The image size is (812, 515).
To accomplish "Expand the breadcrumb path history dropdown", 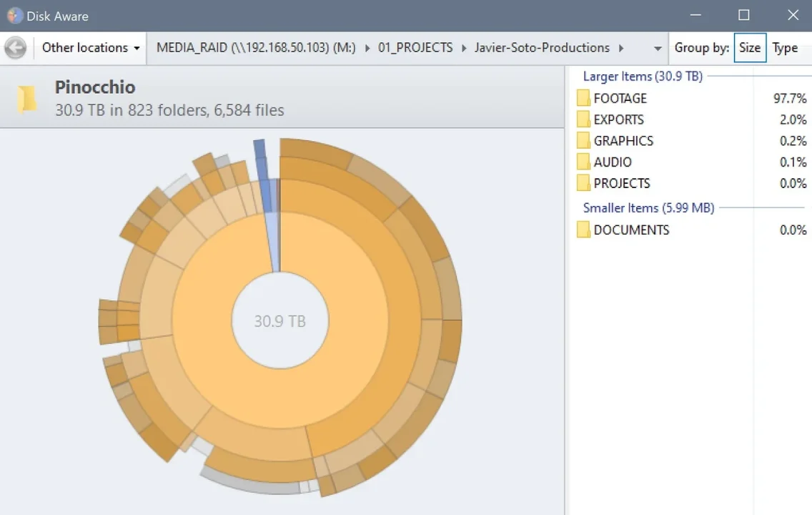I will coord(658,49).
